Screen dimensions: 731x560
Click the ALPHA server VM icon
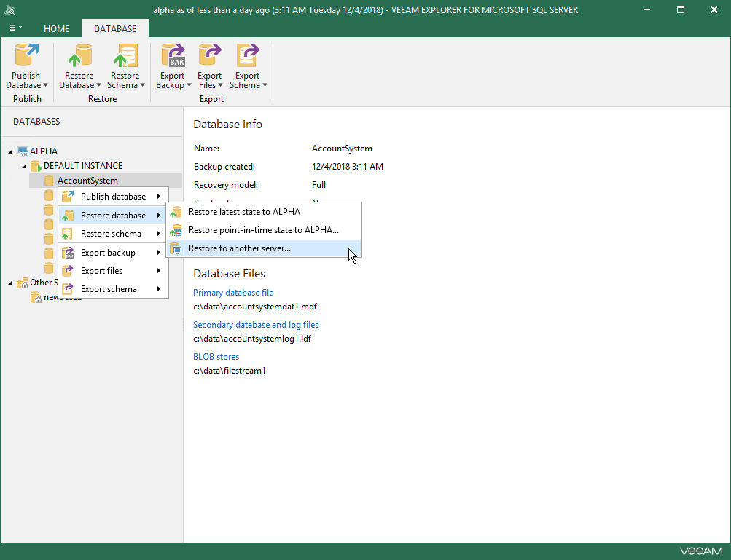point(23,151)
